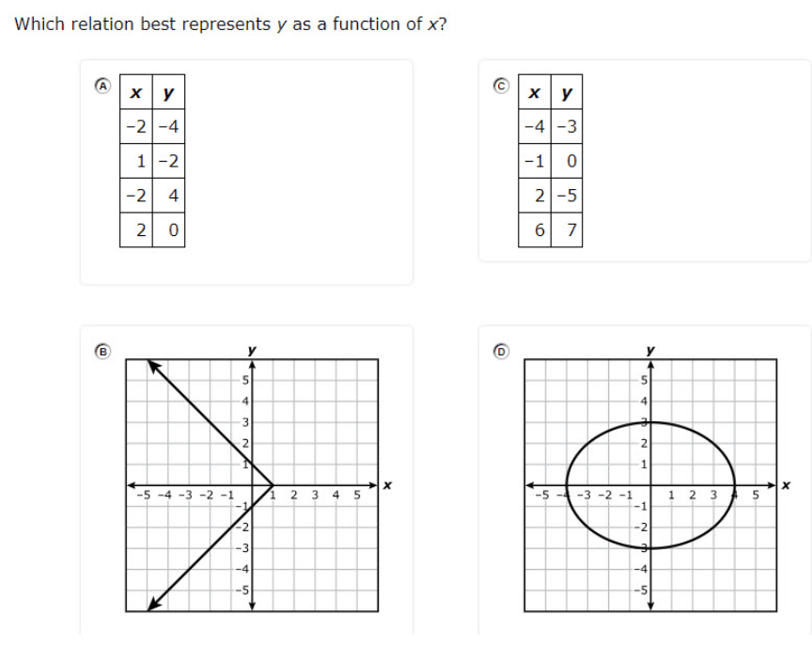Click the cell containing 7 in table C
812x662 pixels.
(x=567, y=230)
